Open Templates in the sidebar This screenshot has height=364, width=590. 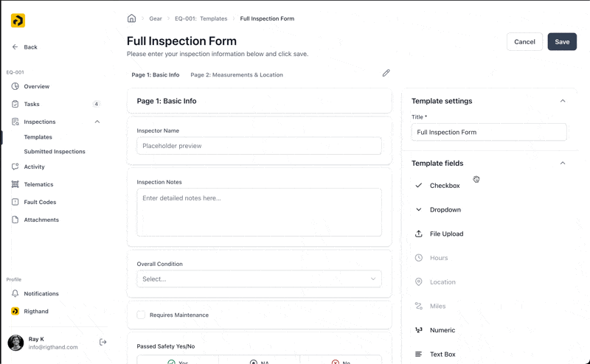(x=38, y=137)
